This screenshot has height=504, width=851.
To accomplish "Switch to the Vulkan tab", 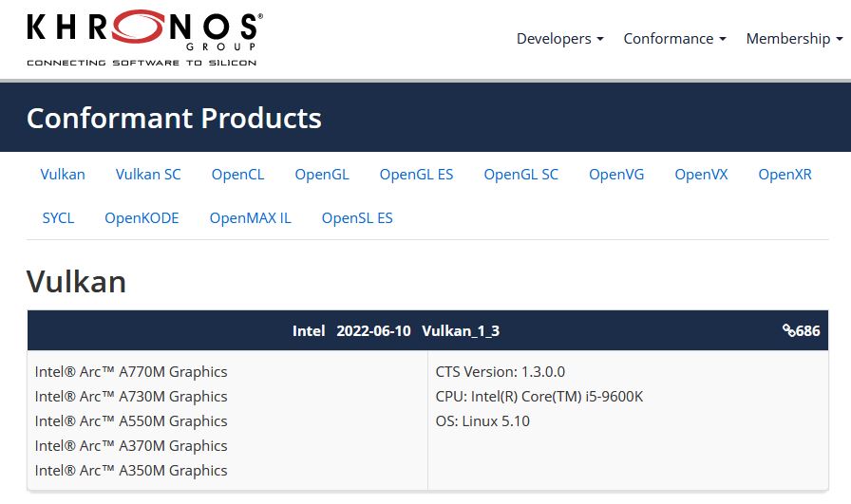I will point(63,174).
